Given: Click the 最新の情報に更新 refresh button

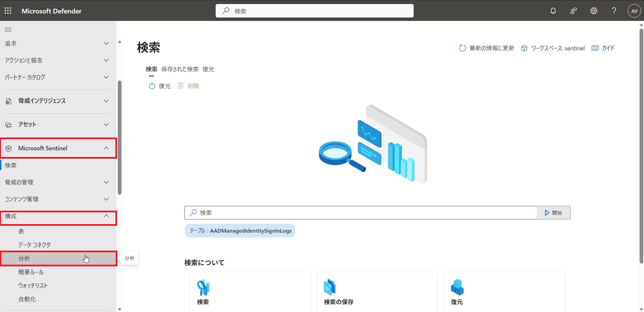Looking at the screenshot, I should pyautogui.click(x=487, y=48).
